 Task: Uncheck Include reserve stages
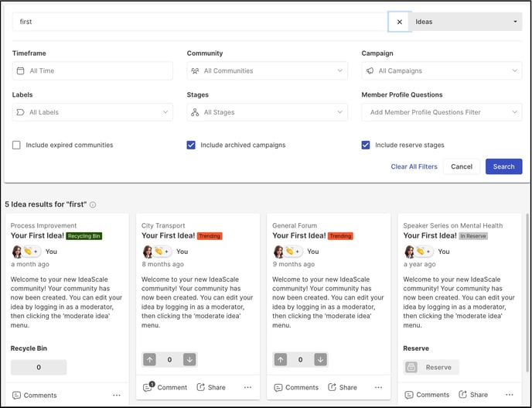tap(366, 145)
